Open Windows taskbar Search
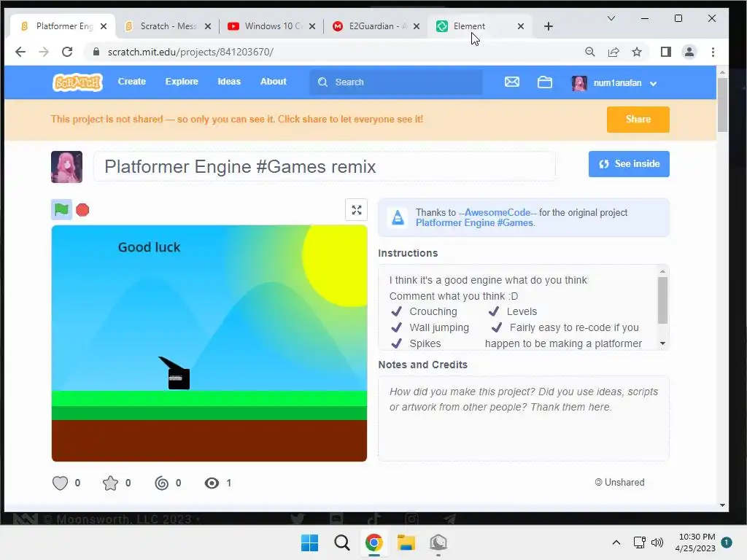Image resolution: width=747 pixels, height=560 pixels. pos(341,542)
